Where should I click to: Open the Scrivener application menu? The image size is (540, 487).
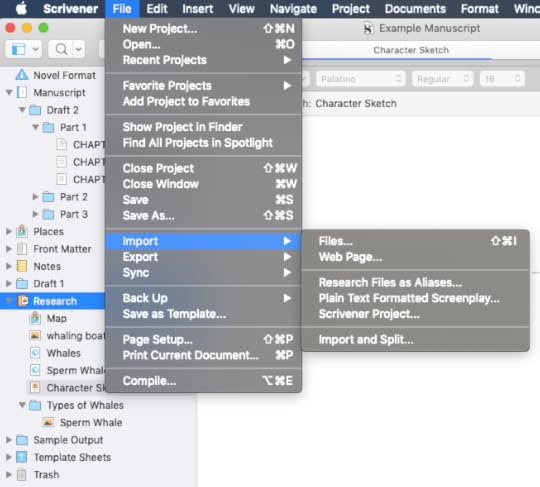[70, 9]
